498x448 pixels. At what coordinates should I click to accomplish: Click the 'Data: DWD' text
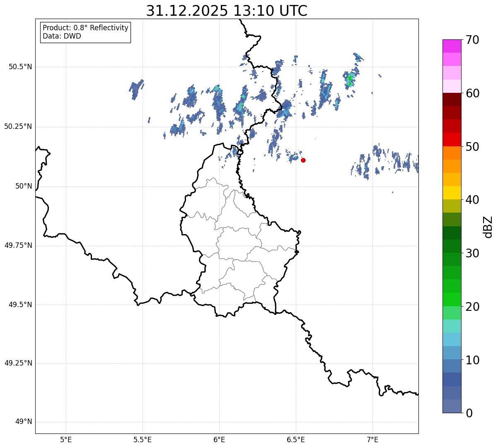(x=62, y=36)
